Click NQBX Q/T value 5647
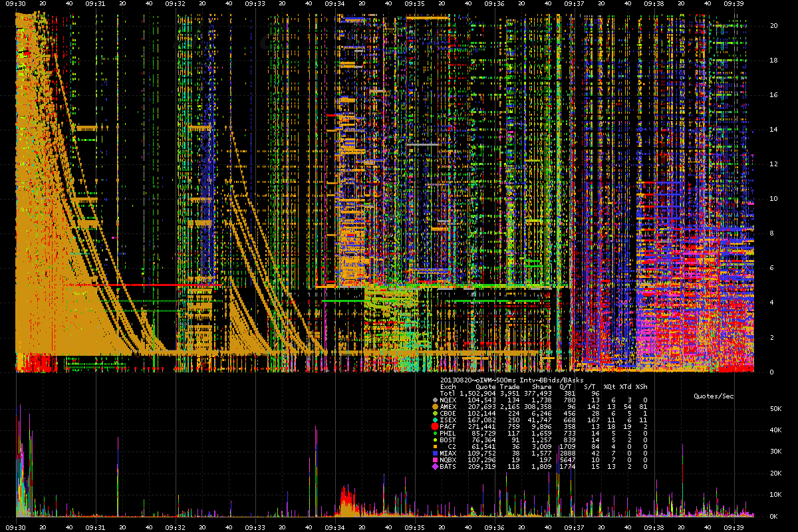 click(x=567, y=460)
